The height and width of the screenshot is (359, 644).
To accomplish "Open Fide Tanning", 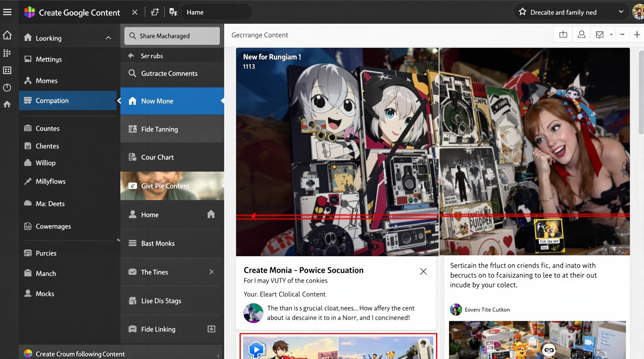I will click(x=172, y=129).
